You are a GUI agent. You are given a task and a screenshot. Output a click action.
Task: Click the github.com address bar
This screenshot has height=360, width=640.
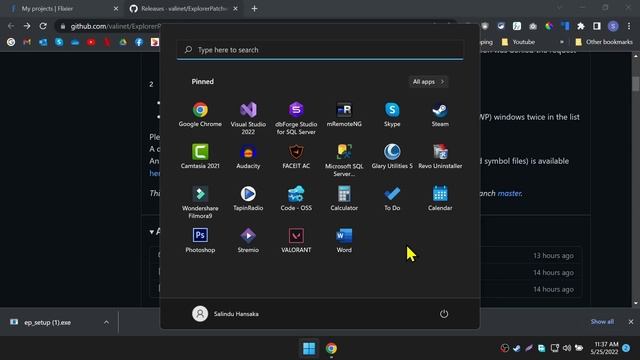click(x=116, y=26)
